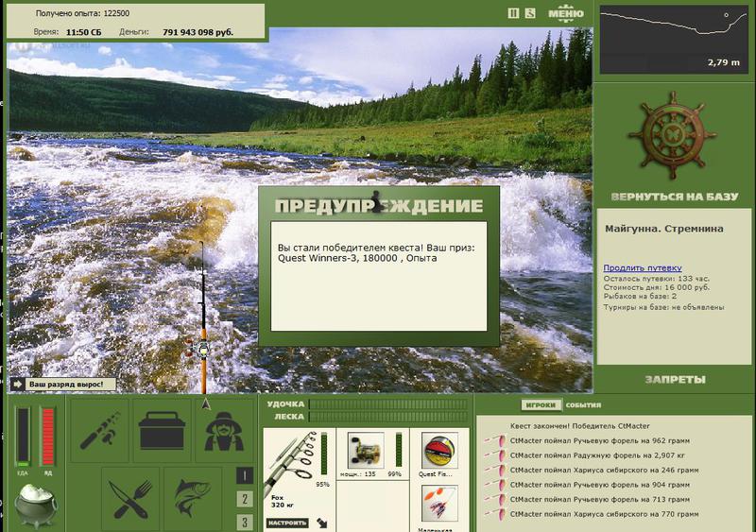Open the МЕНЮ gear menu
Image resolution: width=756 pixels, height=532 pixels.
(565, 13)
